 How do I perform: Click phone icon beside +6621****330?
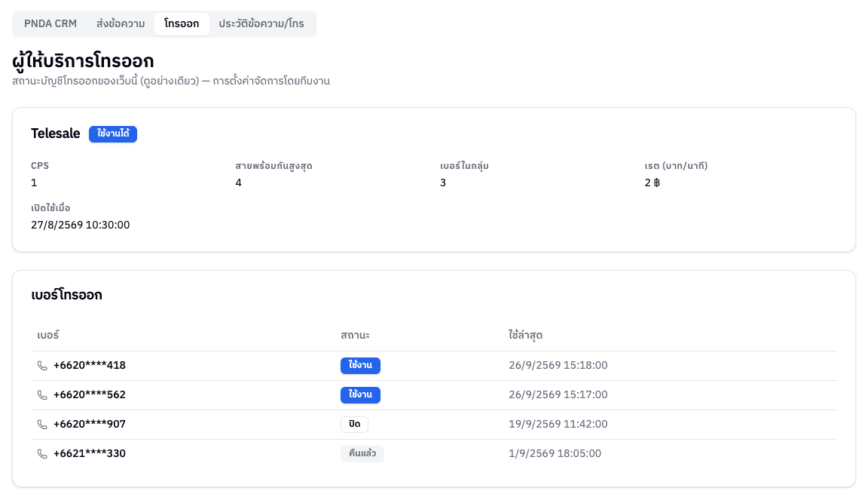click(x=42, y=454)
